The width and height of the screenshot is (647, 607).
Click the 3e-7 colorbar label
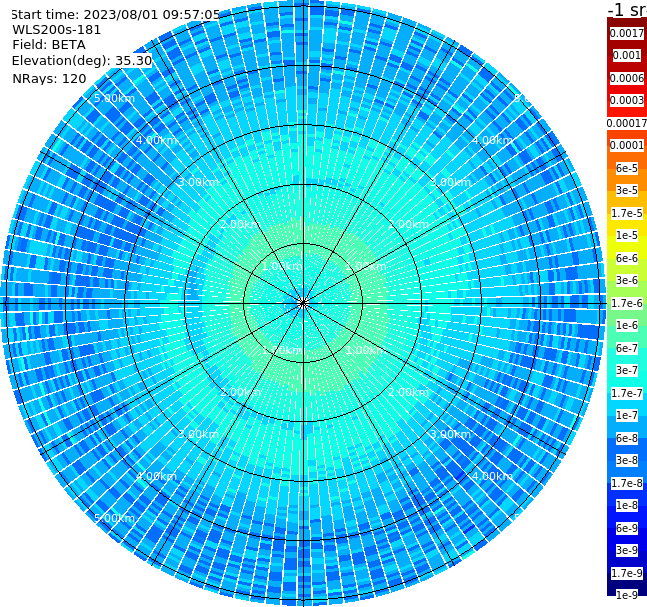point(627,370)
